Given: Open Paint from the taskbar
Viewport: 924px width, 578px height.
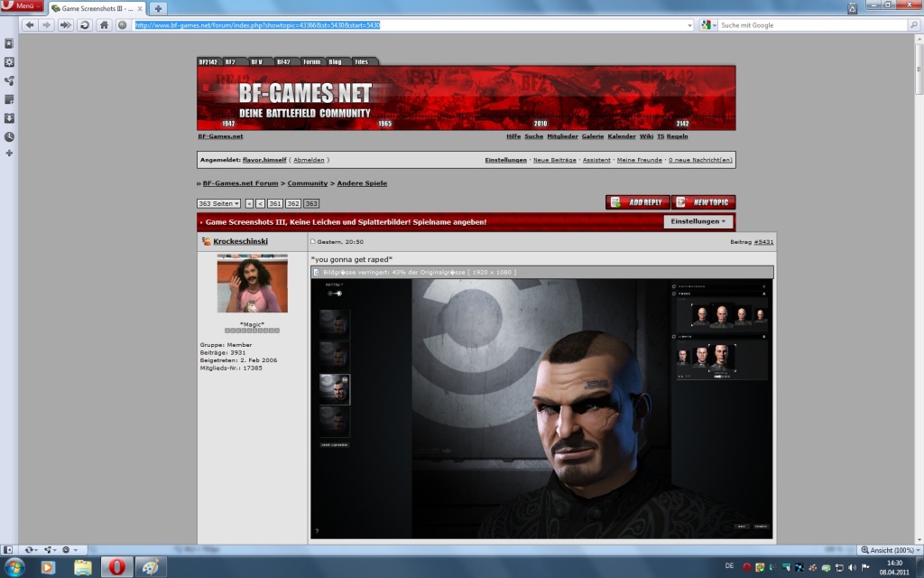Looking at the screenshot, I should click(x=151, y=567).
